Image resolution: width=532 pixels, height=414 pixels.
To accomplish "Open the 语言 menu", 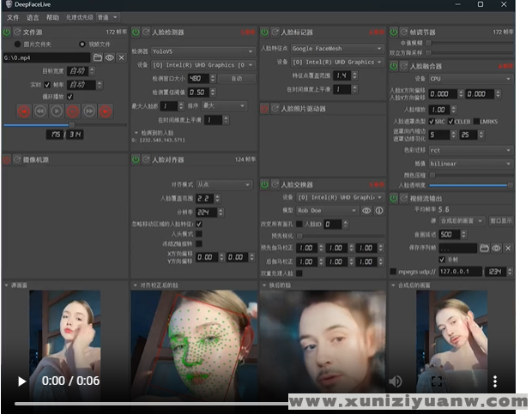I will click(33, 17).
